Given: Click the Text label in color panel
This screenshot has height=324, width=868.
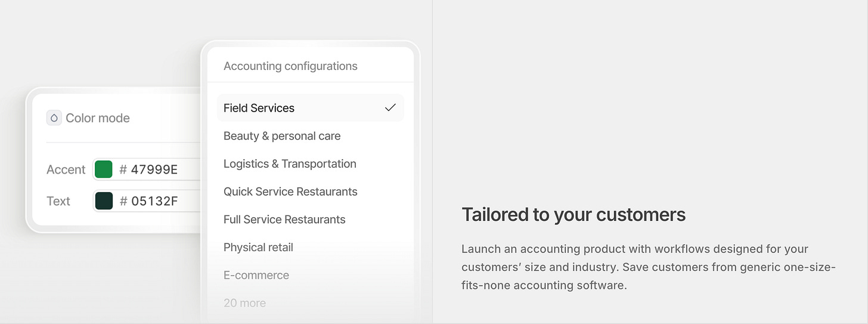Looking at the screenshot, I should [58, 201].
